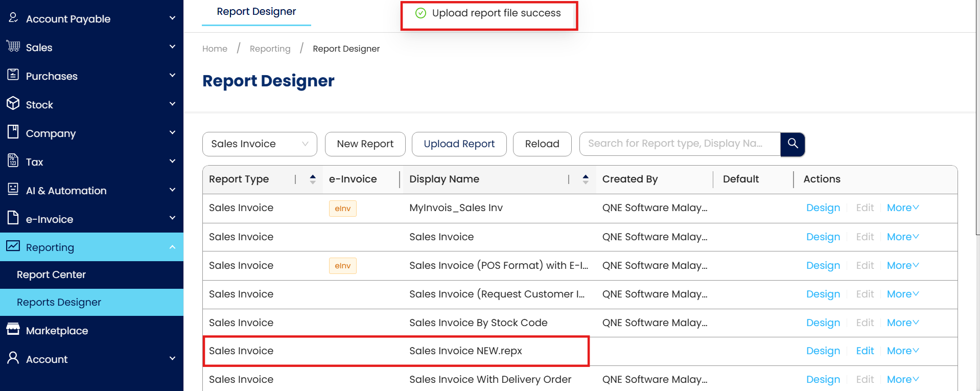Open Report Center in the sidebar

(x=51, y=274)
